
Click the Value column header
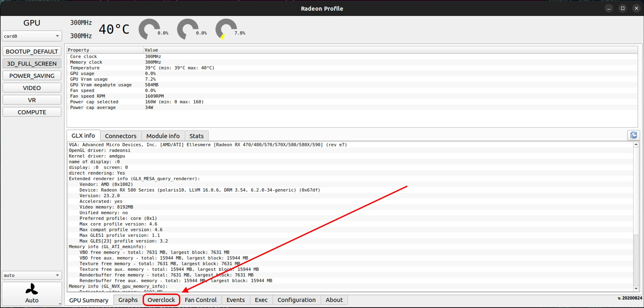[x=151, y=50]
